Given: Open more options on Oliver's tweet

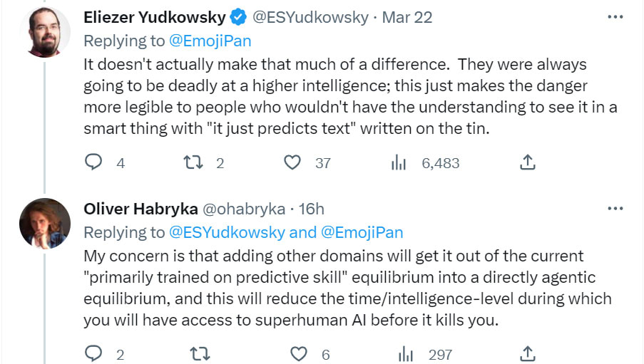Looking at the screenshot, I should pos(615,209).
